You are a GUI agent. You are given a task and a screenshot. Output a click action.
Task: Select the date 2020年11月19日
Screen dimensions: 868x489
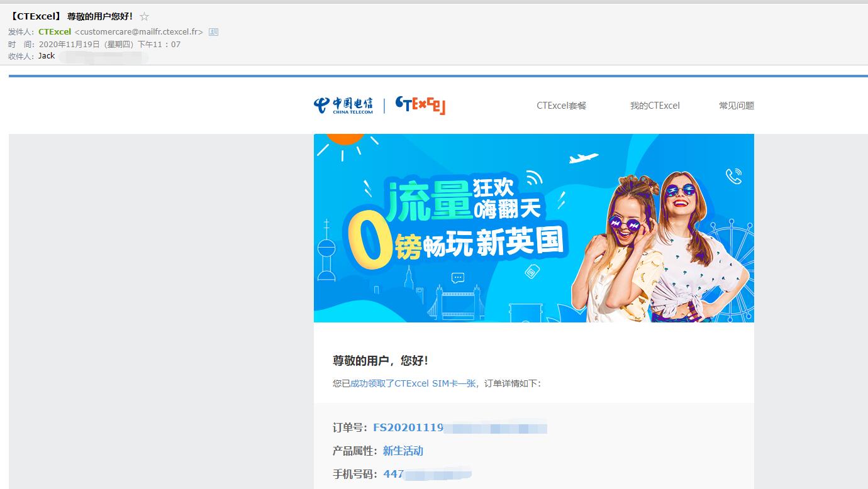click(69, 44)
